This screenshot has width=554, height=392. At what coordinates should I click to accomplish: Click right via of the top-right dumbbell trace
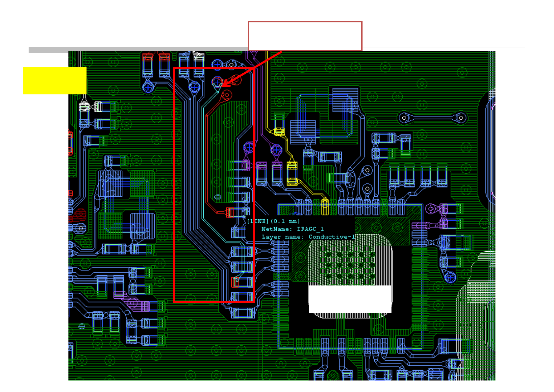pyautogui.click(x=461, y=118)
